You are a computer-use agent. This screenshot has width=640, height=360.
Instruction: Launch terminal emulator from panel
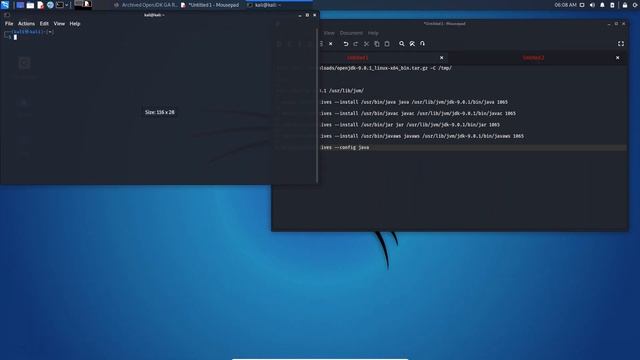[60, 5]
